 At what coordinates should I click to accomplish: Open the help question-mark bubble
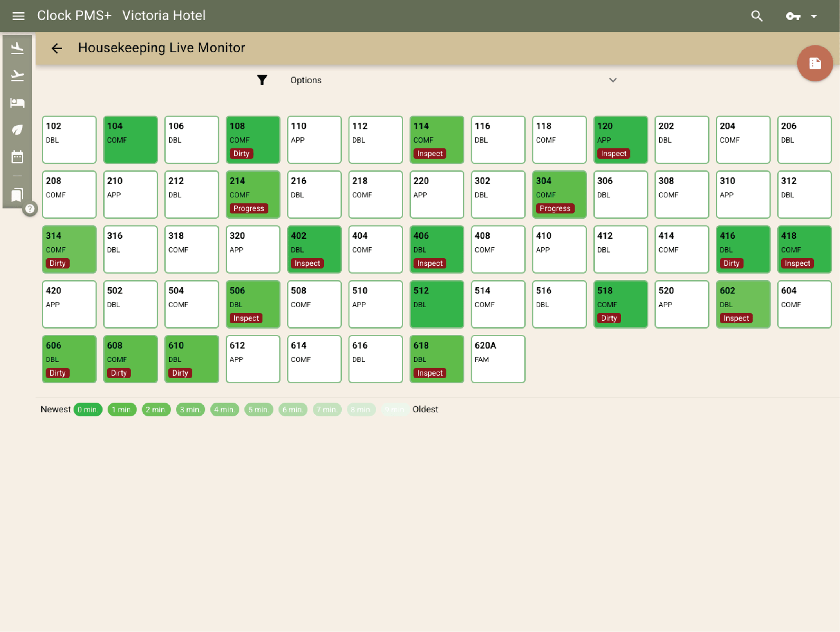tap(30, 209)
